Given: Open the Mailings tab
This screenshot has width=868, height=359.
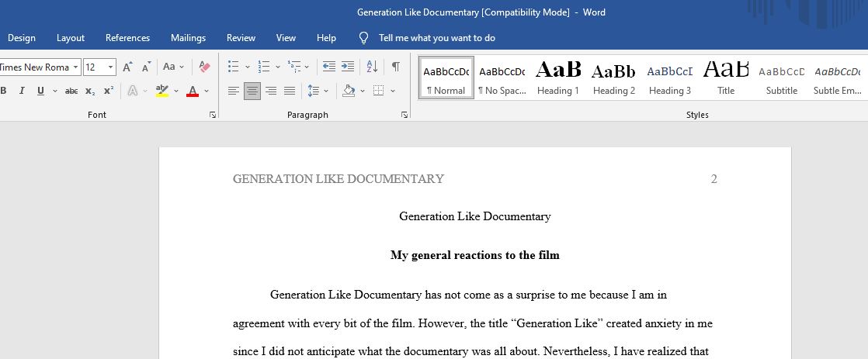Looking at the screenshot, I should 188,38.
